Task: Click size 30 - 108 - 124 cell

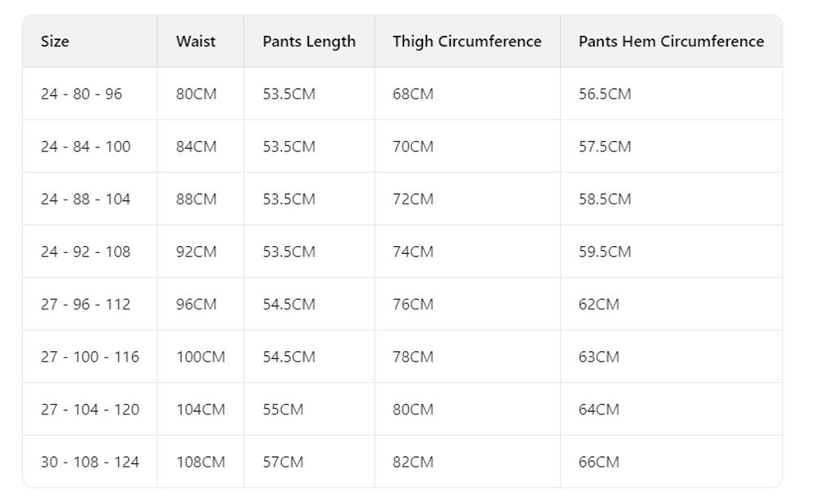Action: pyautogui.click(x=90, y=462)
